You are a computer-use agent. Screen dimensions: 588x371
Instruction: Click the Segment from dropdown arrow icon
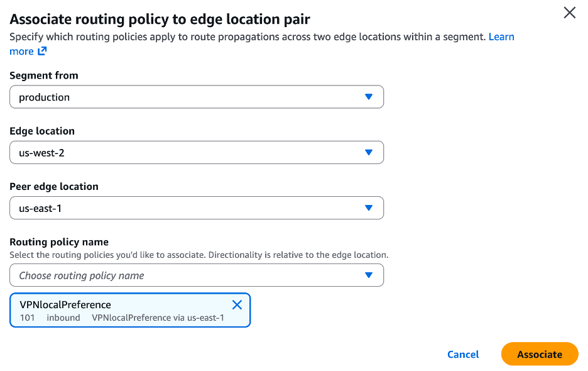369,97
